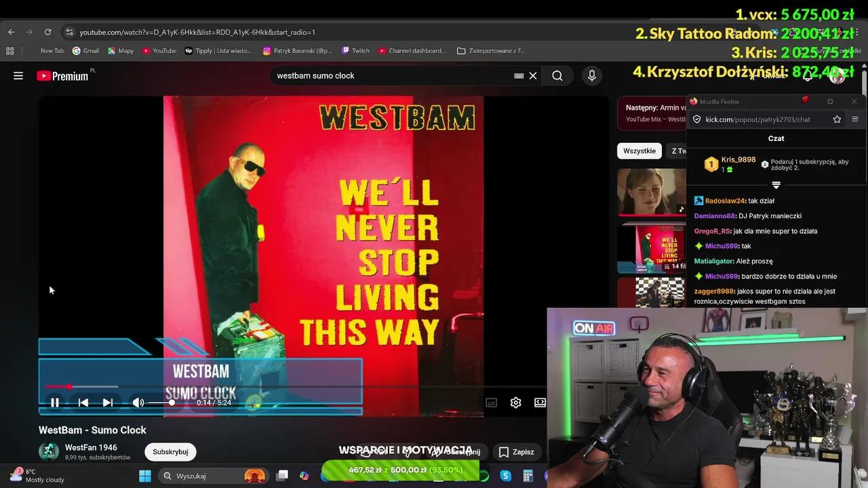Image resolution: width=868 pixels, height=488 pixels.
Task: Open the WestFan 1946 channel avatar
Action: coord(49,451)
